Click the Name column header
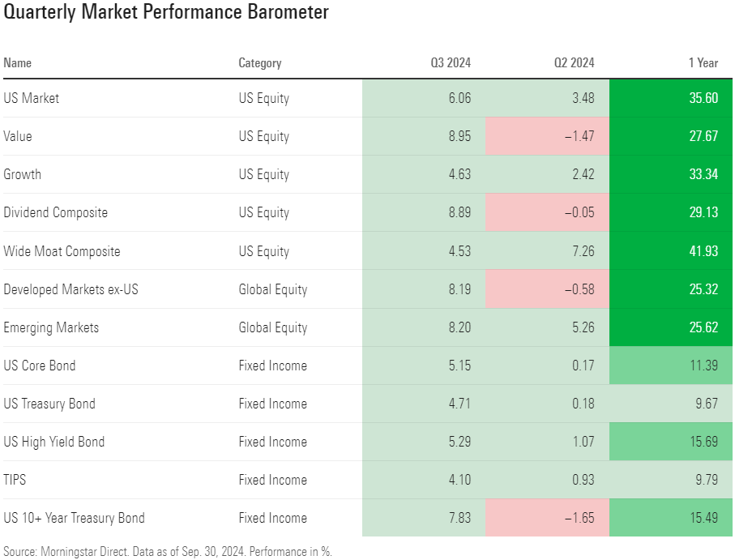Screen dimensions: 735x560 (x=18, y=62)
